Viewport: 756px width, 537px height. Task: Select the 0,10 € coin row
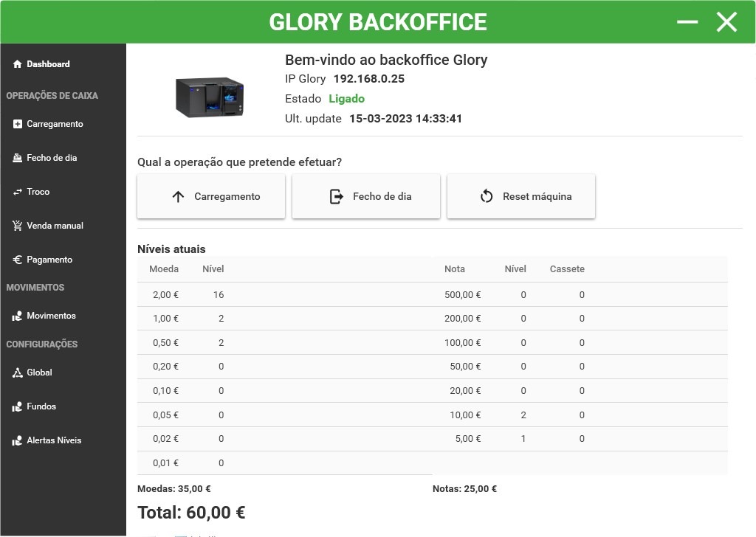coord(284,391)
